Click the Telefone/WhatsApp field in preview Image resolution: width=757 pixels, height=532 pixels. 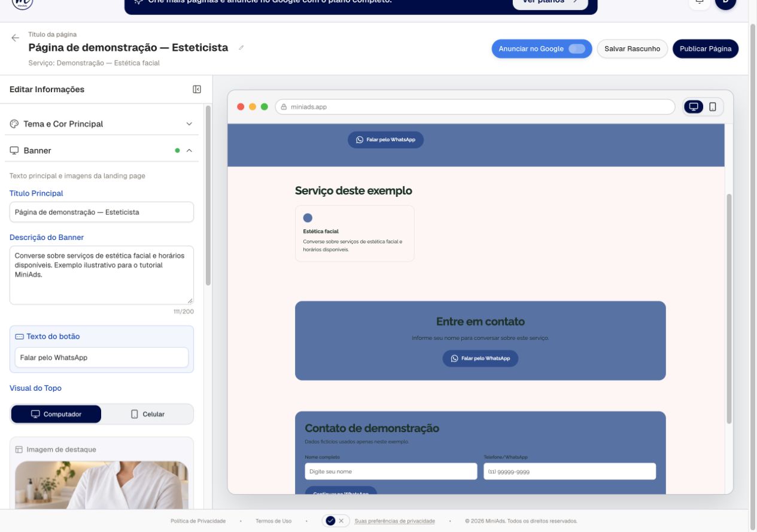570,472
